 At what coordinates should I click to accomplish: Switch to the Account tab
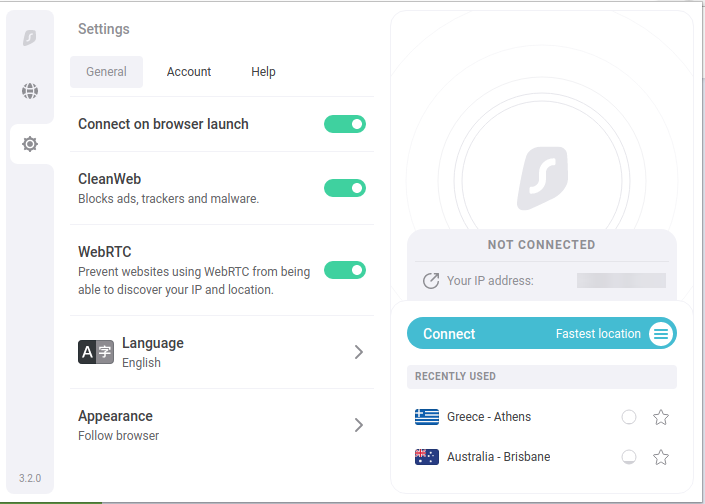click(x=189, y=72)
